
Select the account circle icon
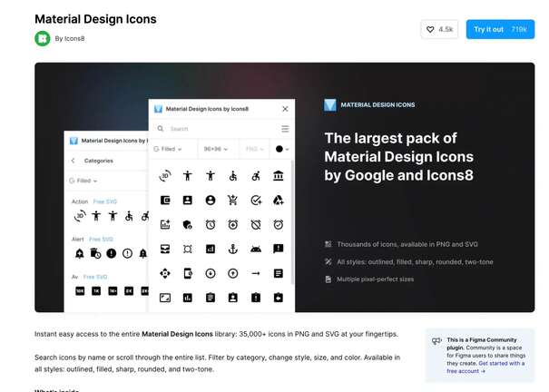(x=211, y=201)
